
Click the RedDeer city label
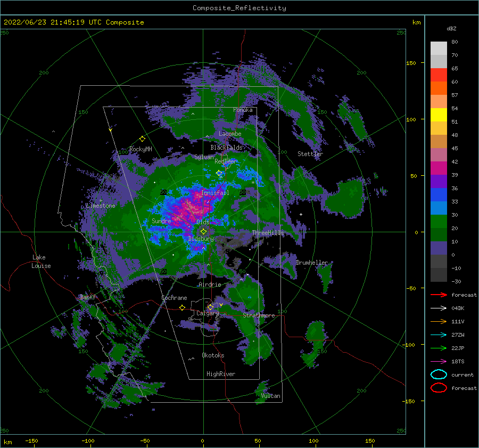click(226, 161)
